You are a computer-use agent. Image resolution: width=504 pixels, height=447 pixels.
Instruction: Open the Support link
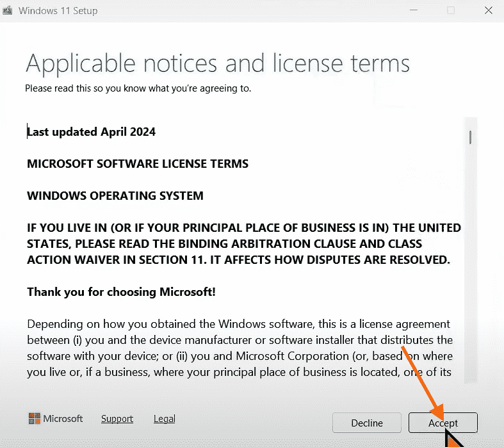point(117,419)
